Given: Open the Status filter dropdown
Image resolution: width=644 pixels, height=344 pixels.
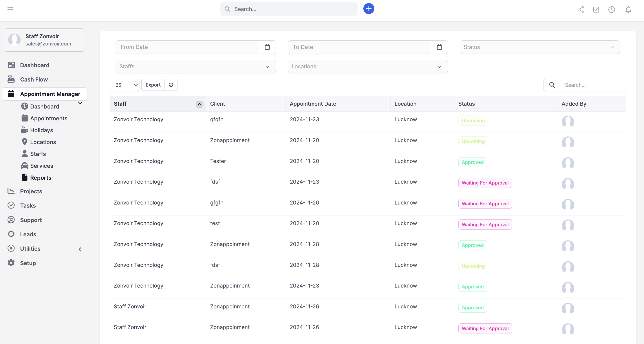Looking at the screenshot, I should pyautogui.click(x=540, y=47).
